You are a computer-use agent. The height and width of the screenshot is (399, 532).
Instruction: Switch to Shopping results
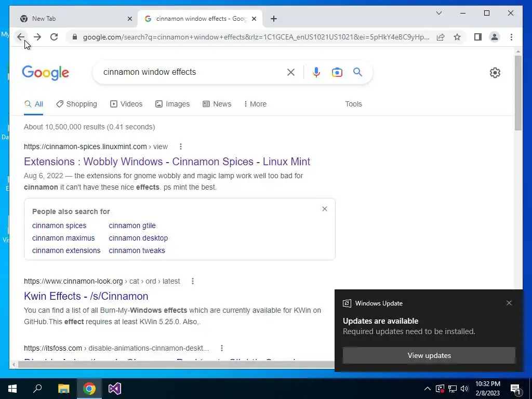tap(77, 104)
